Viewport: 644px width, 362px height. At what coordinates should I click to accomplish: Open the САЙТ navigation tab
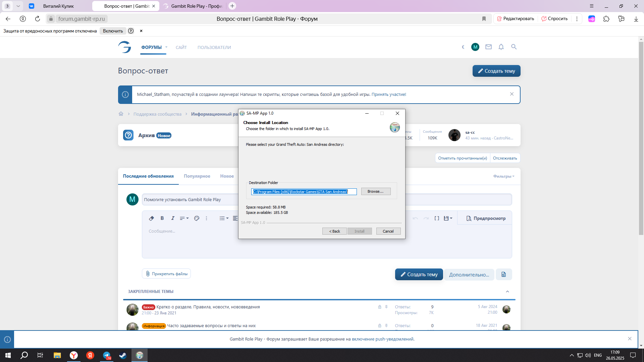[x=181, y=47]
